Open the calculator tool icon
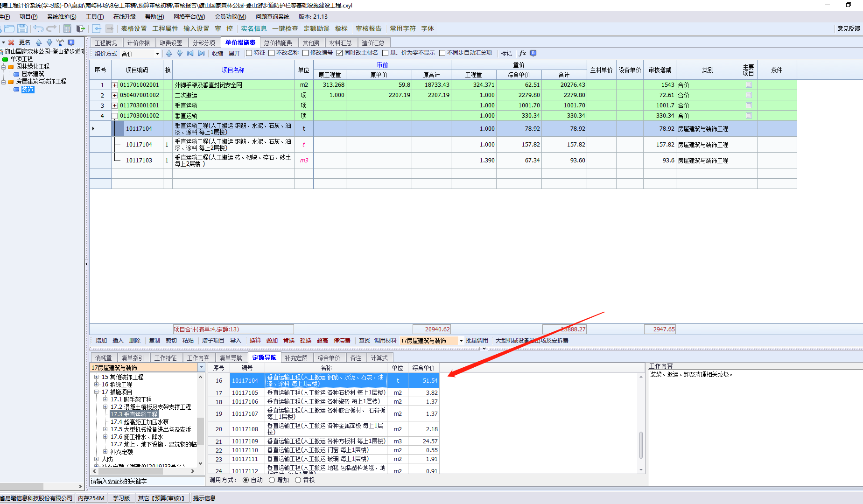This screenshot has height=504, width=863. (67, 29)
